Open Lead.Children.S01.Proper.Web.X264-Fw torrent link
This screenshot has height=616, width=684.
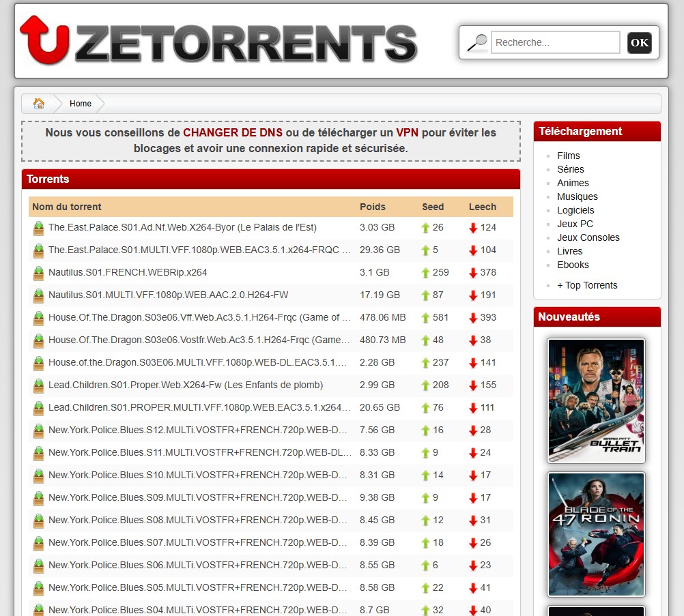click(x=186, y=385)
